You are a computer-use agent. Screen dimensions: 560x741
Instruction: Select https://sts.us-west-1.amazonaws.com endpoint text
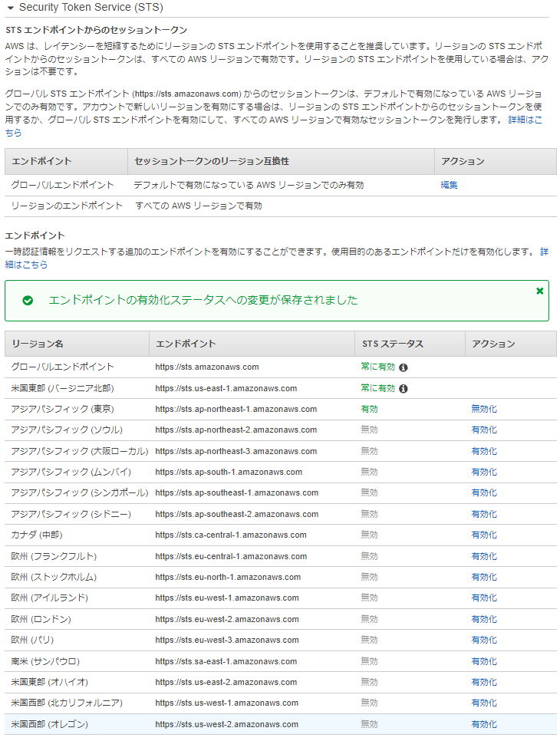point(227,703)
